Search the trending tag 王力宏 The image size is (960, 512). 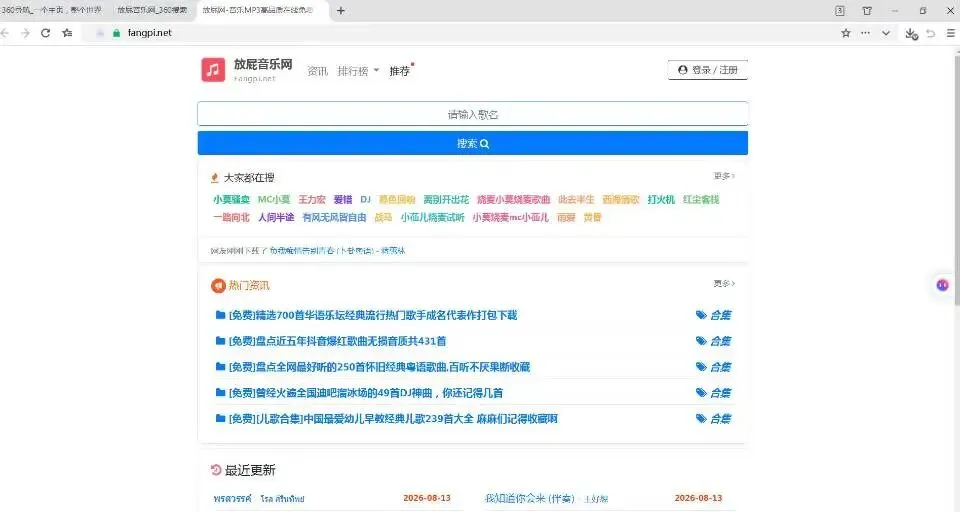[312, 199]
